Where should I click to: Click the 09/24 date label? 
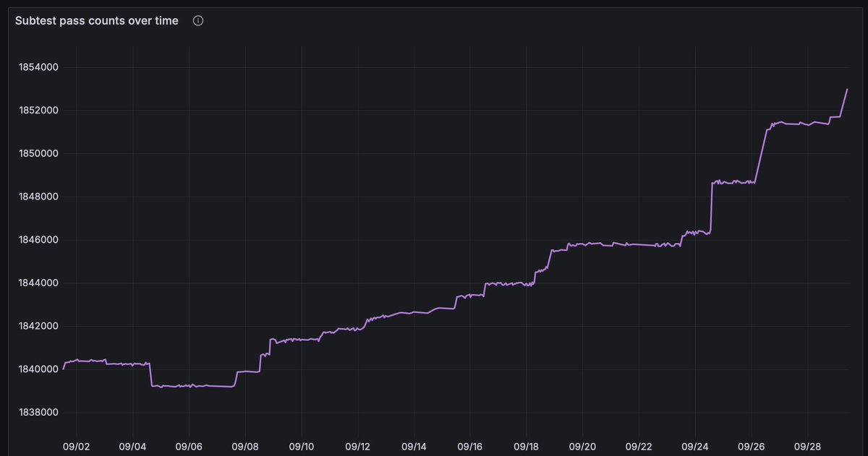pyautogui.click(x=696, y=447)
